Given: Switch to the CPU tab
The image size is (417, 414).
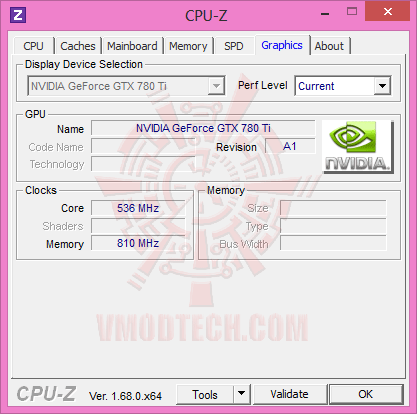Looking at the screenshot, I should 33,46.
